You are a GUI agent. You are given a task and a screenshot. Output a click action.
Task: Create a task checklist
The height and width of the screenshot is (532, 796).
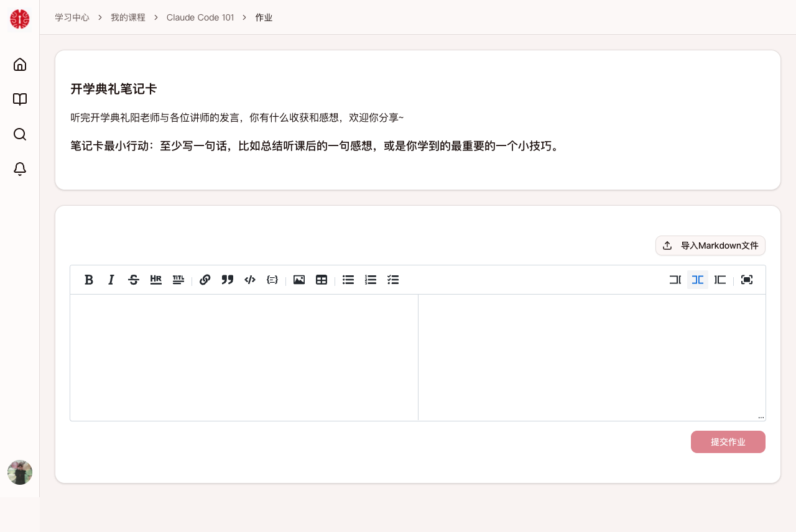point(393,280)
